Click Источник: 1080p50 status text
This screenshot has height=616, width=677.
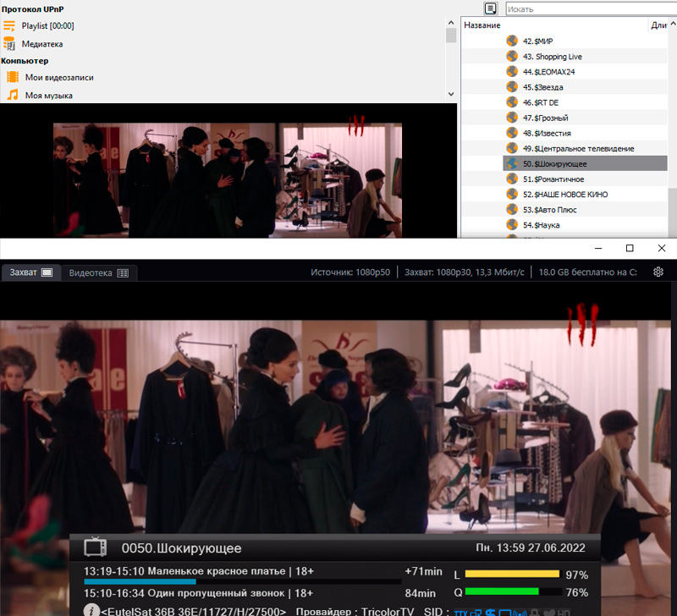pos(350,272)
